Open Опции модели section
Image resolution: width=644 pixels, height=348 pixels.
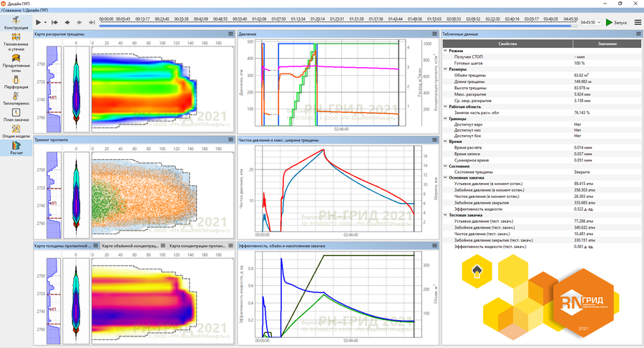pyautogui.click(x=16, y=131)
